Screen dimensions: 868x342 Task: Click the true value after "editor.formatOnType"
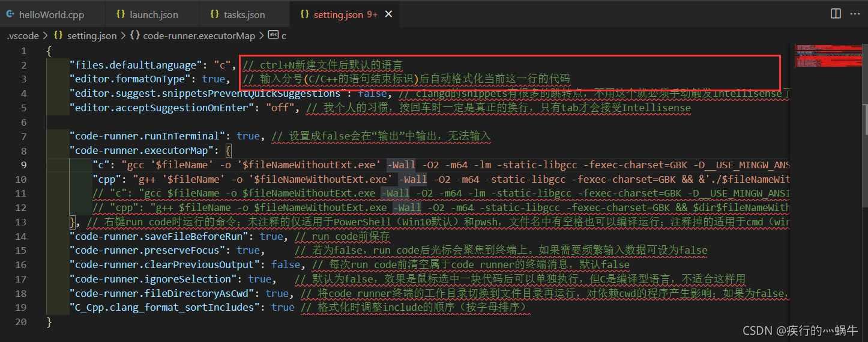tap(213, 79)
